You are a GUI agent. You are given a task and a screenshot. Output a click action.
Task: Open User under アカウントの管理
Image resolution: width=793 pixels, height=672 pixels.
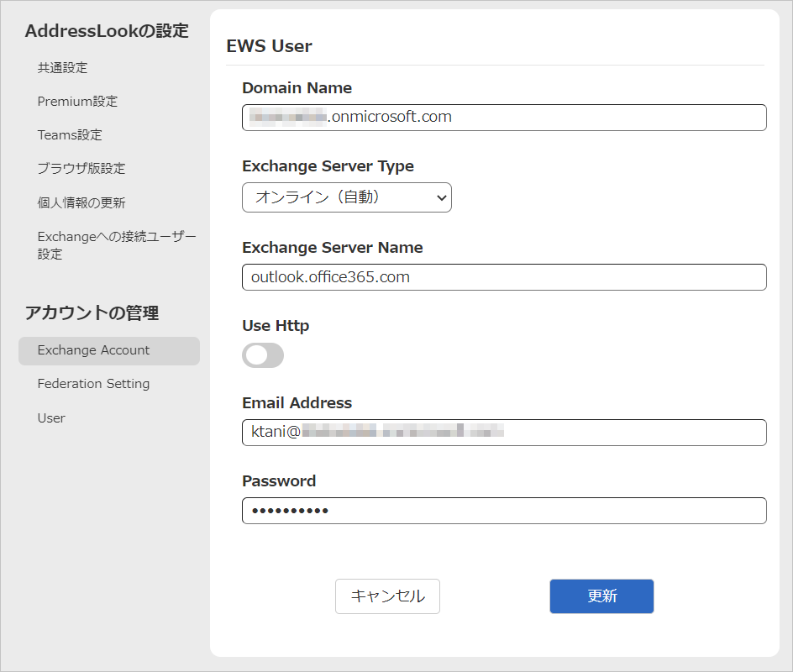tap(51, 418)
